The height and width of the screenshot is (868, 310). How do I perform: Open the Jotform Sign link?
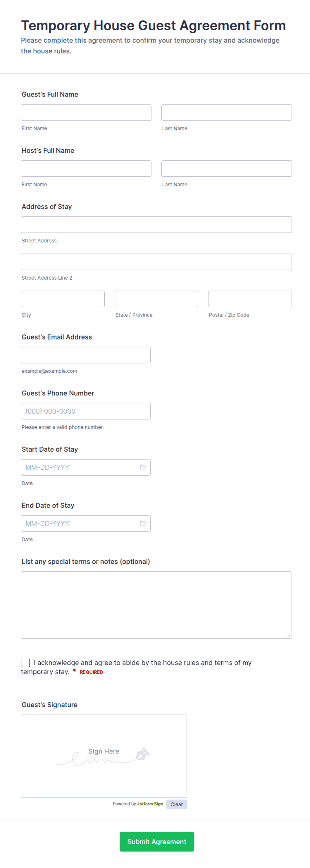point(150,804)
